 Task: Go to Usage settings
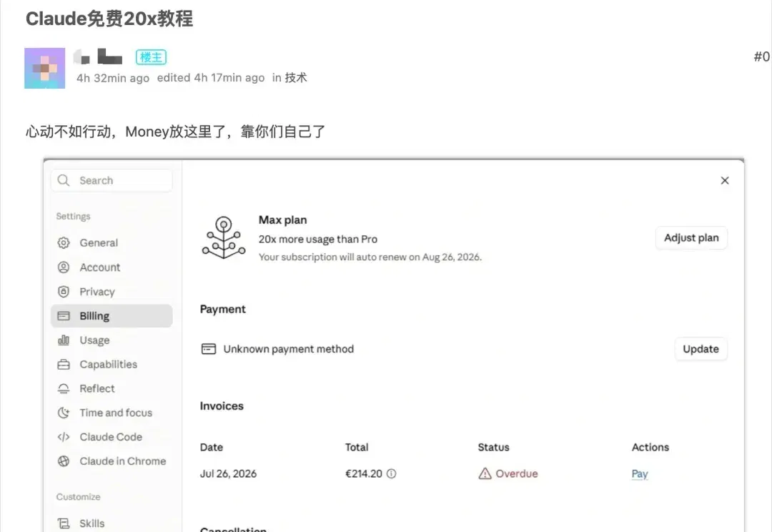click(112, 340)
